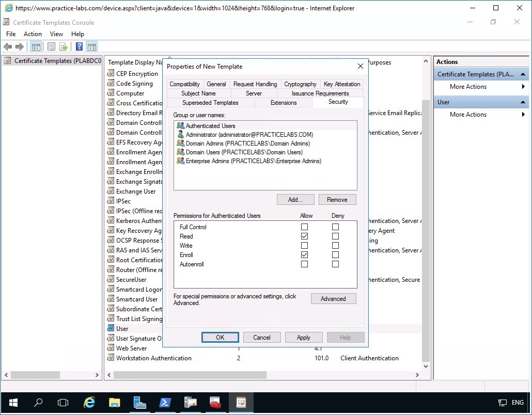Toggle Show/Hide Console Tree toolbar icon
The width and height of the screenshot is (532, 415).
(36, 46)
